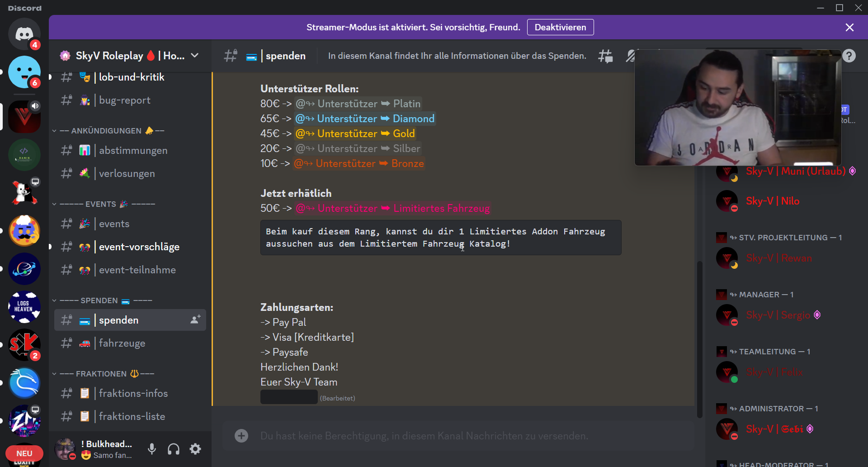The width and height of the screenshot is (868, 467).
Task: Toggle microphone mute in user panel
Action: pyautogui.click(x=152, y=449)
